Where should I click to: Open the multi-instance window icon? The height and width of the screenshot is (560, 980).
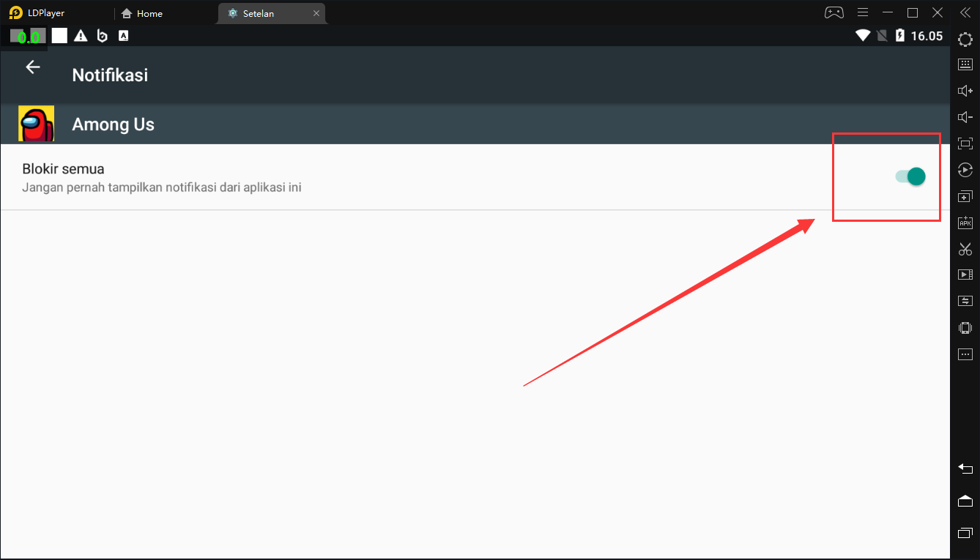pos(965,196)
